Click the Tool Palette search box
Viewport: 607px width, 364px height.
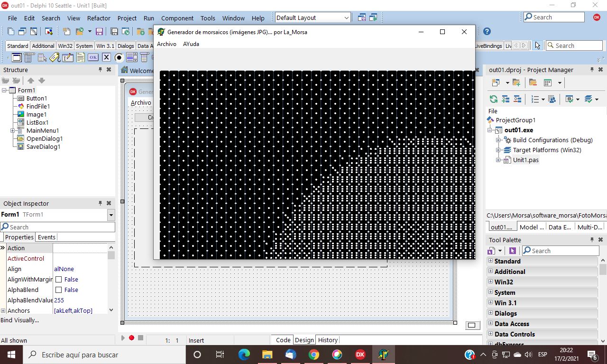[560, 251]
